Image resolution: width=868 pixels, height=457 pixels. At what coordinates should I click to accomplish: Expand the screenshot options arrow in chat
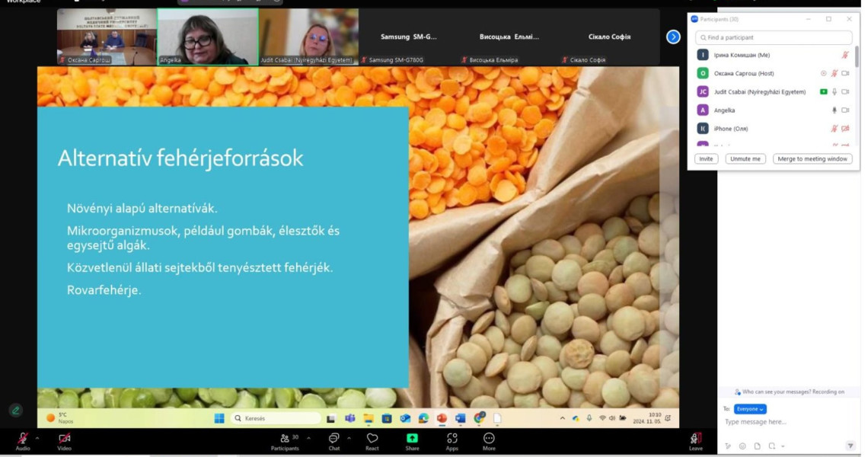pyautogui.click(x=783, y=446)
